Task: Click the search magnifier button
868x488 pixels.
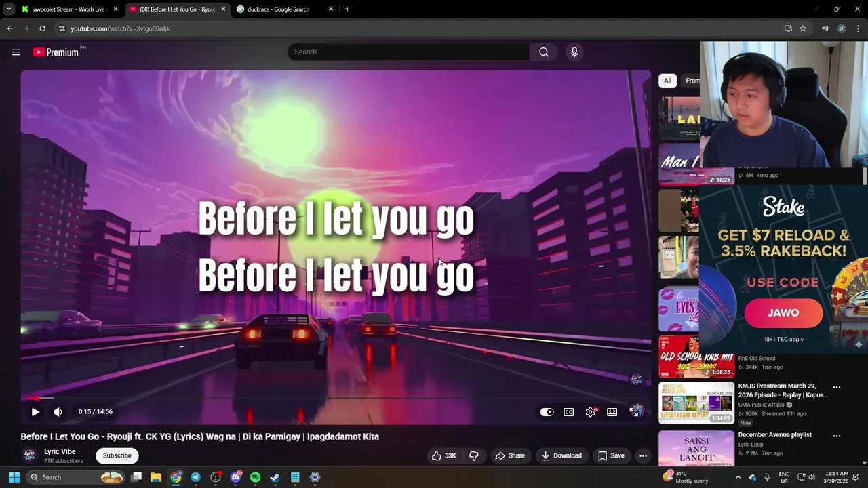Action: coord(544,52)
